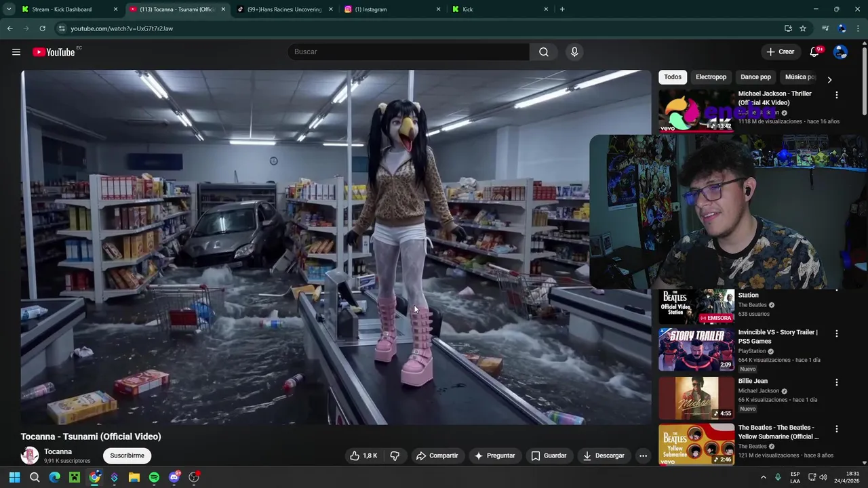Open the volume icon in system tray
868x488 pixels.
pos(823,477)
